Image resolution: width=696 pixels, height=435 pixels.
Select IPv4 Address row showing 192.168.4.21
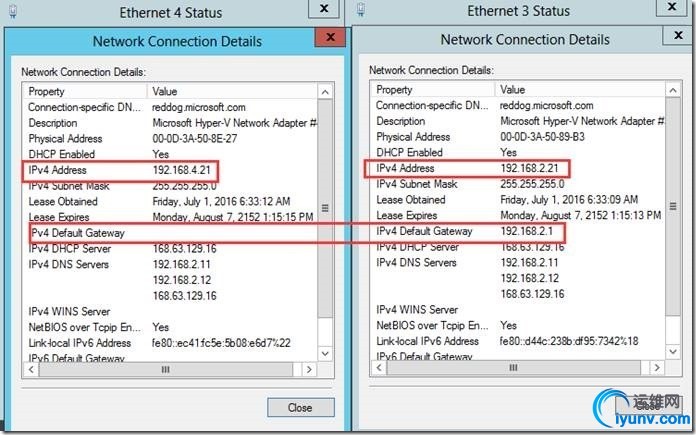coord(120,169)
